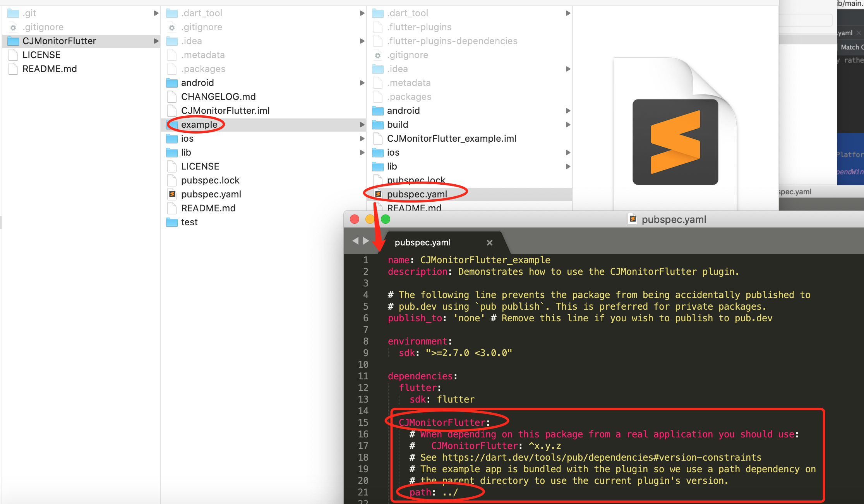Select pubspec.lock in the second column
The image size is (864, 504).
coord(210,180)
